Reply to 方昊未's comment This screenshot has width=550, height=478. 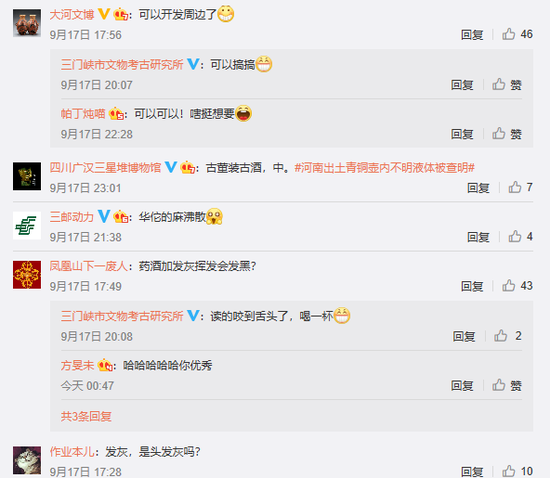click(462, 386)
